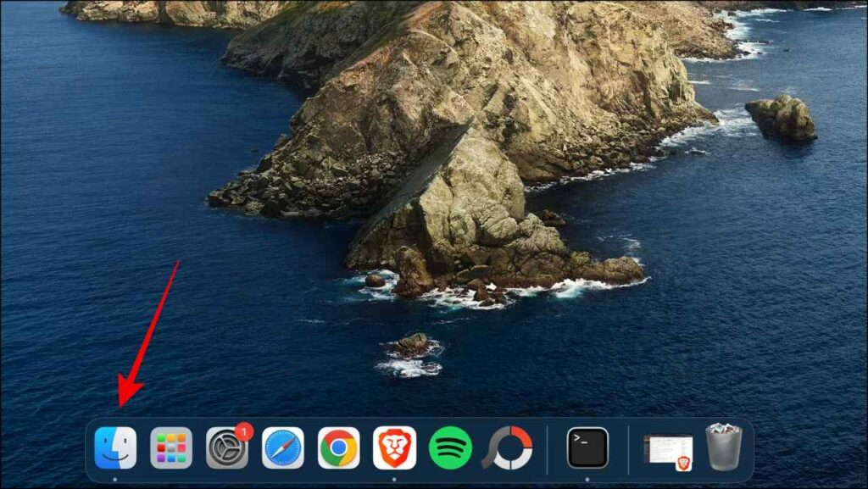Viewport: 868px width, 489px height.
Task: Click the Brave browser lion icon
Action: click(x=394, y=447)
